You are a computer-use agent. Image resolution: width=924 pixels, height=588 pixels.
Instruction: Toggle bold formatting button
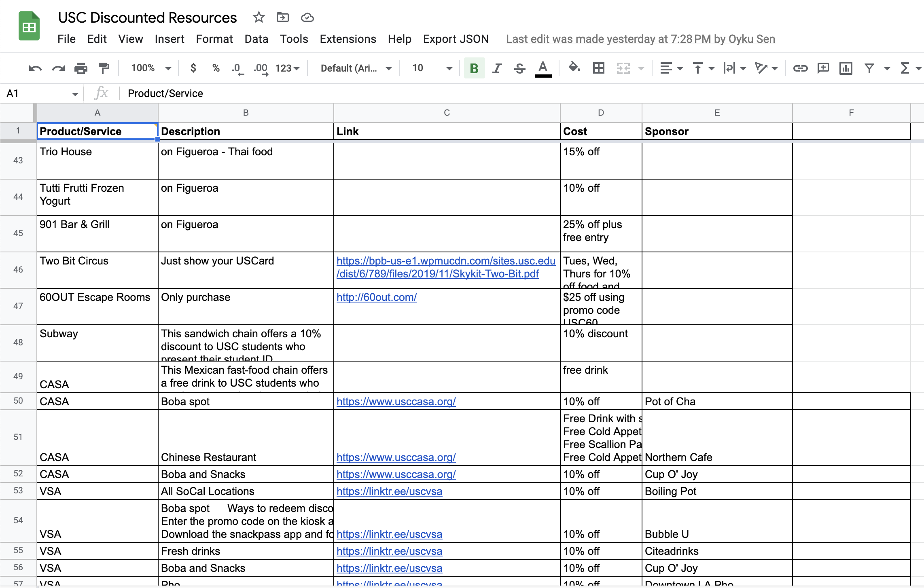(474, 68)
